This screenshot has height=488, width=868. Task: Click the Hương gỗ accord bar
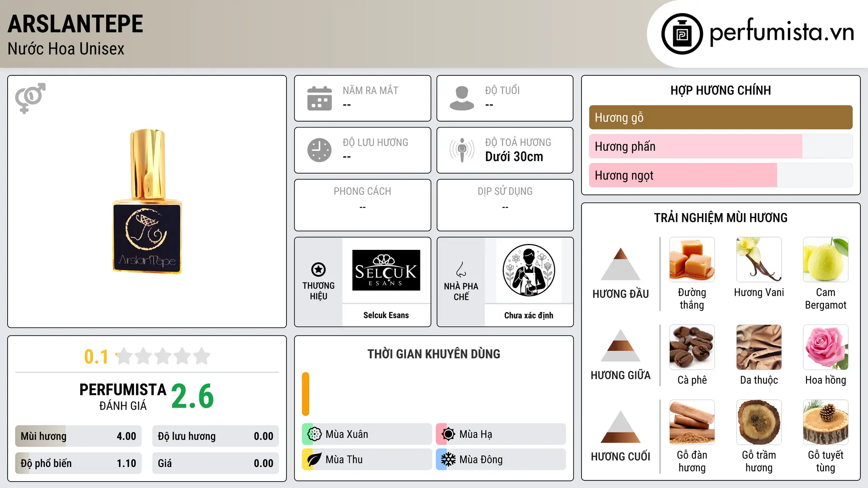(721, 117)
